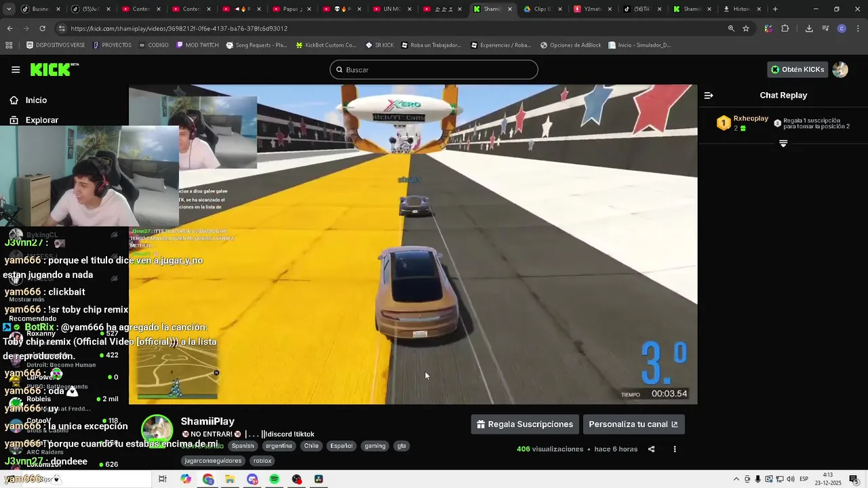Click the KICK logo
The image size is (868, 488).
pos(54,69)
